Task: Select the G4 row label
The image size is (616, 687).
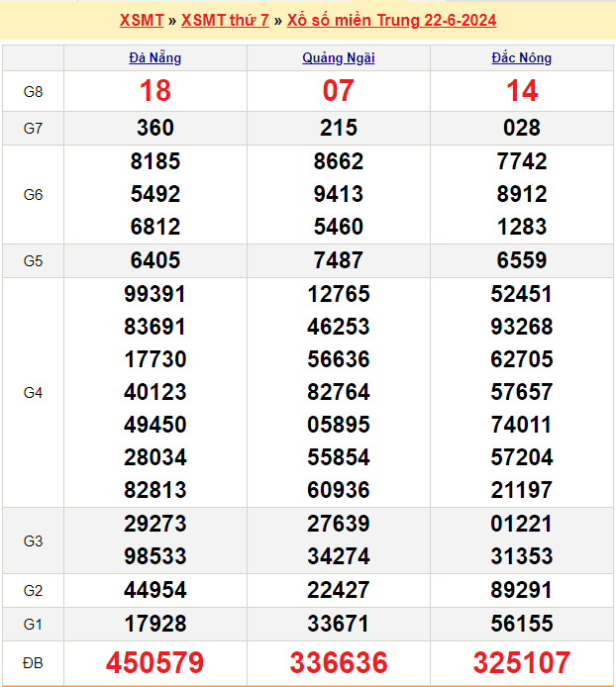Action: point(33,393)
